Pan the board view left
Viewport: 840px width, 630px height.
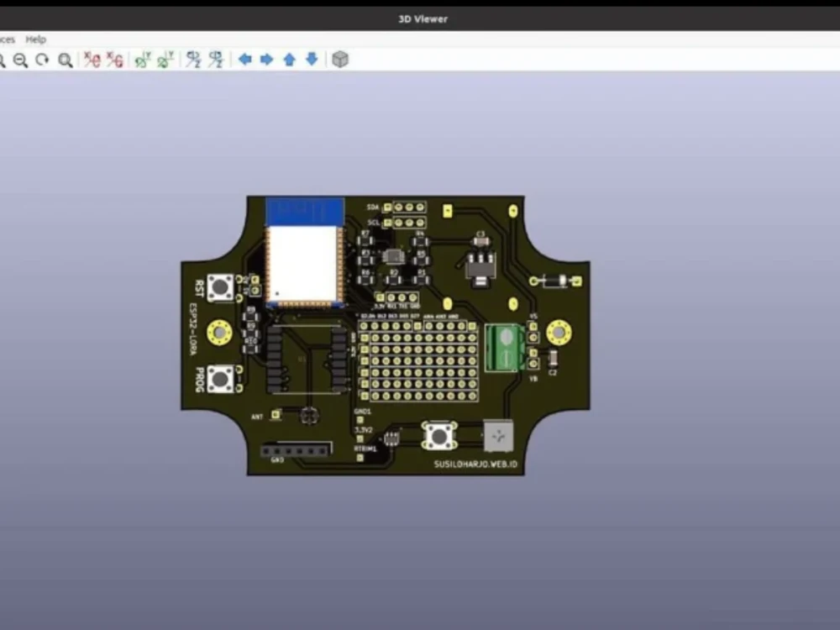pos(244,60)
